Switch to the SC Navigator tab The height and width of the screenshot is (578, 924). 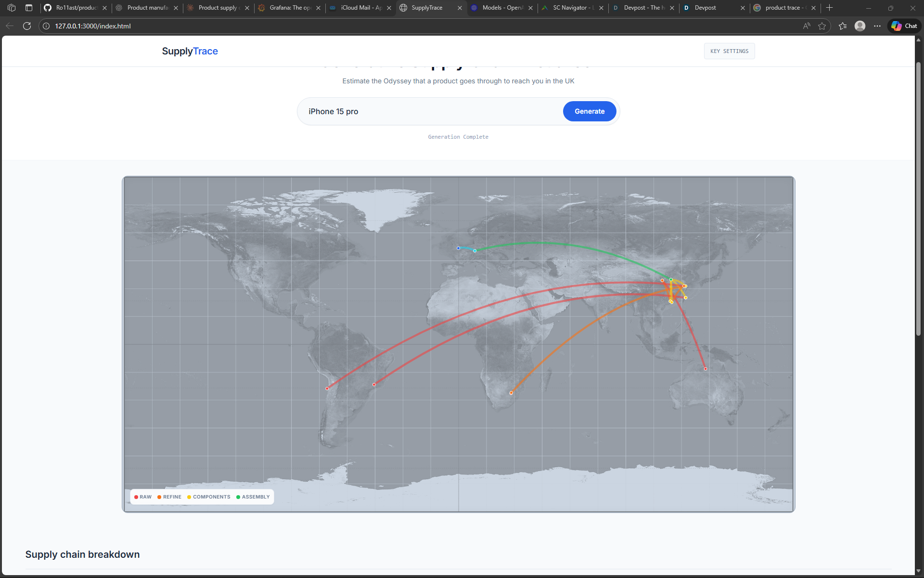[573, 8]
